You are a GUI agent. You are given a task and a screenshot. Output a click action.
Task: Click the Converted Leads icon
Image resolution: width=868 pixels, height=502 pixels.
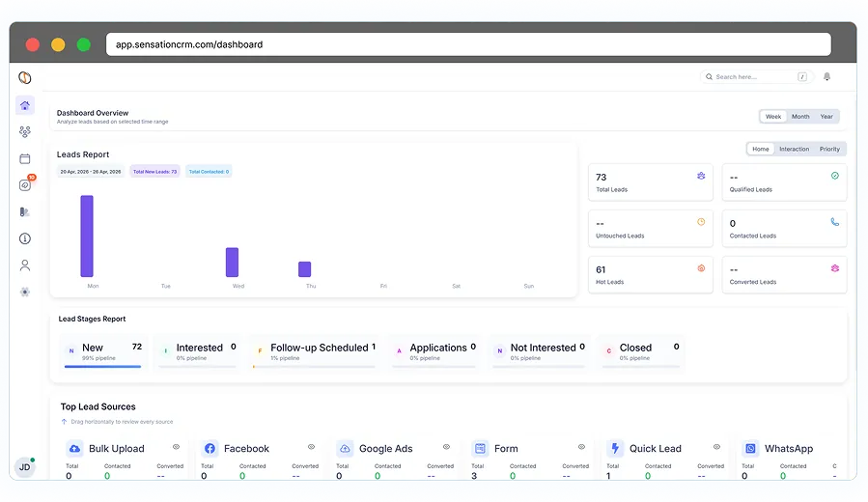(835, 267)
